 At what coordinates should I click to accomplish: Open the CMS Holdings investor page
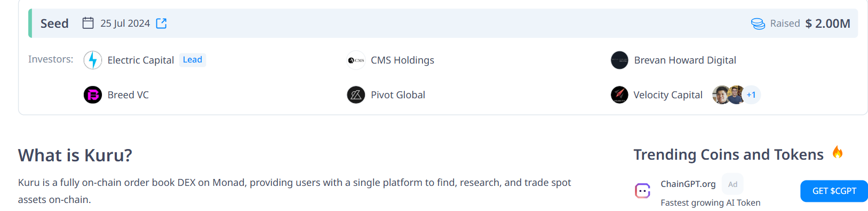(x=402, y=60)
